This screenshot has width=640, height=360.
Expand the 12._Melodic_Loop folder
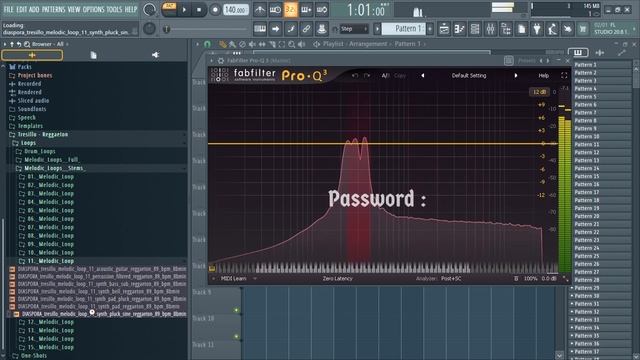[x=51, y=322]
